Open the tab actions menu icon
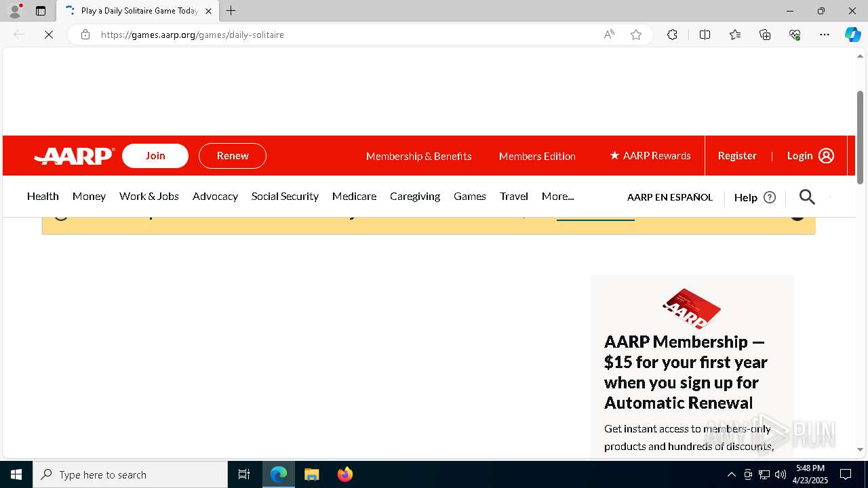 [x=41, y=11]
